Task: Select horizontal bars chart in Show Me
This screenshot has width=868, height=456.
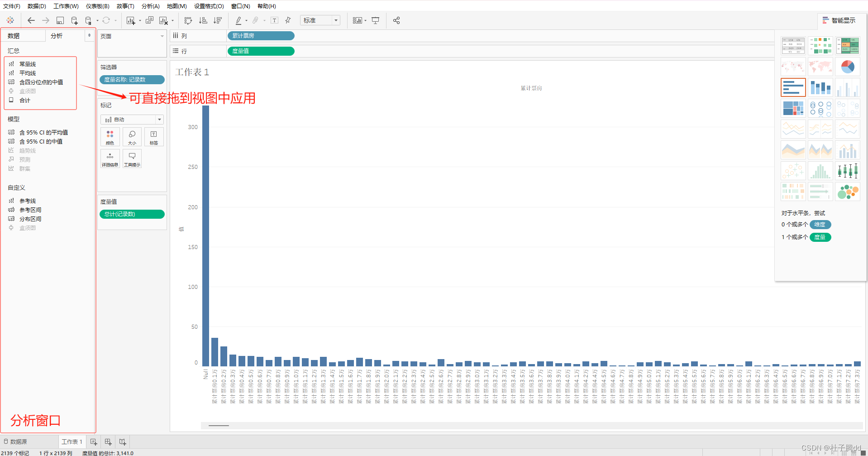Action: [x=793, y=87]
